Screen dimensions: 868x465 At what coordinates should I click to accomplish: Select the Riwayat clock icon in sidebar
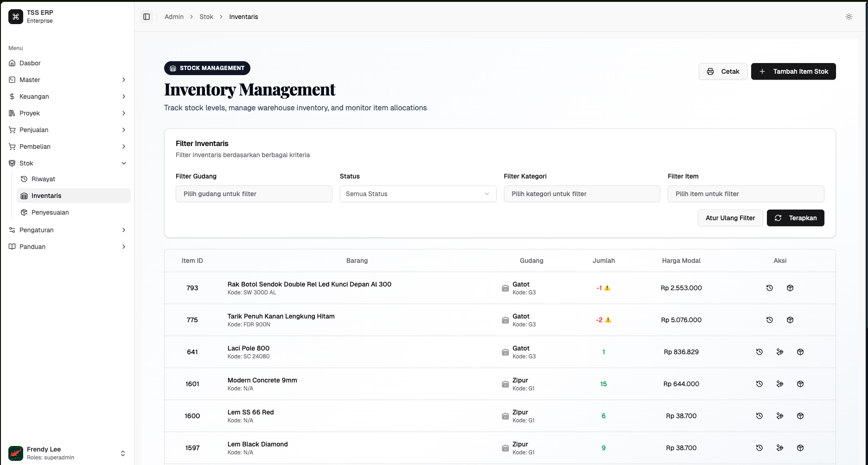click(24, 178)
